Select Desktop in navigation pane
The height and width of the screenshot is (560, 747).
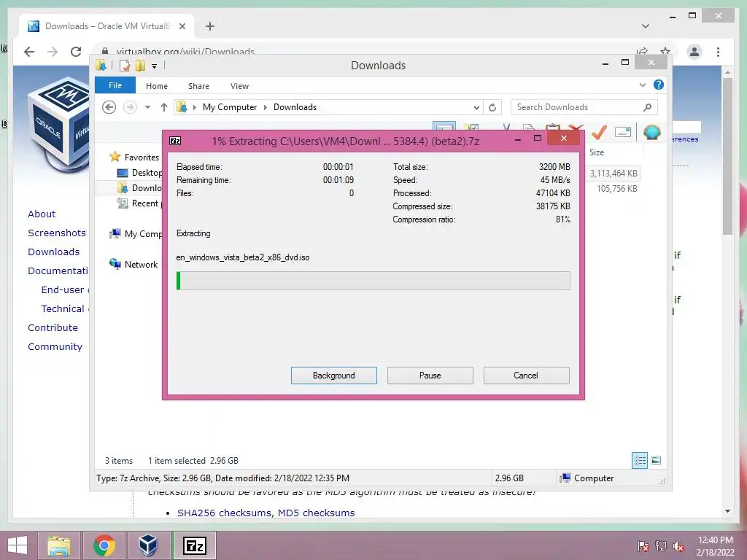pos(147,172)
